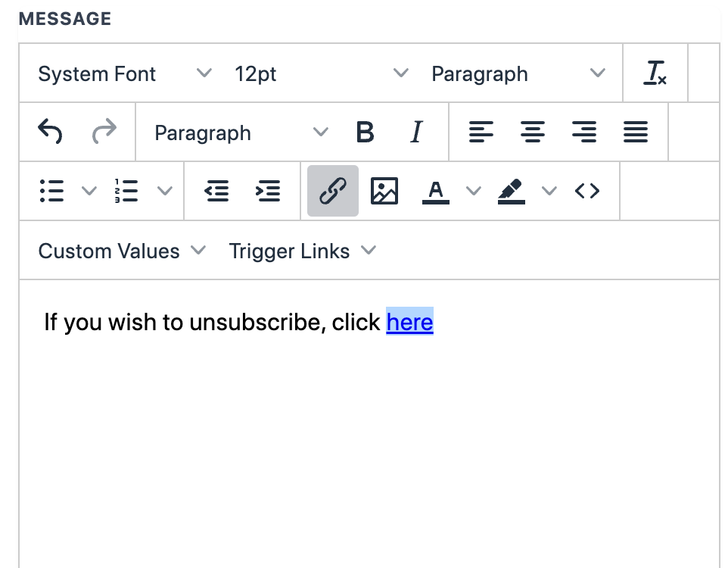Align text right
The width and height of the screenshot is (728, 568).
point(584,132)
